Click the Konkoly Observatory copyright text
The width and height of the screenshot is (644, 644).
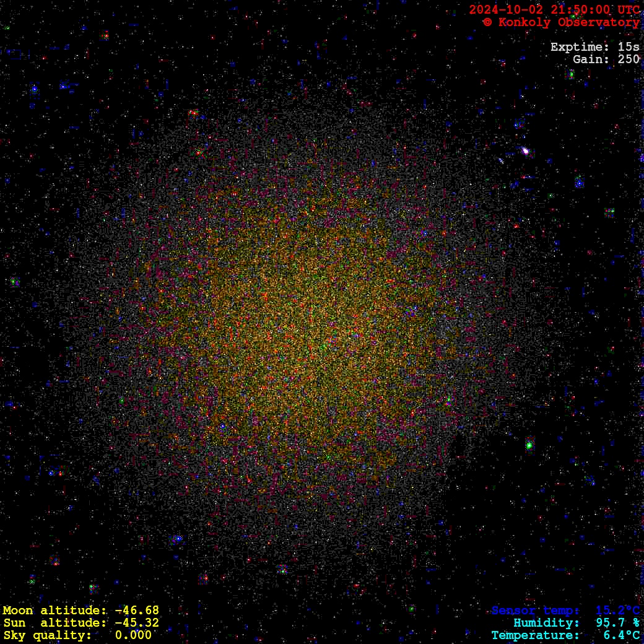561,22
